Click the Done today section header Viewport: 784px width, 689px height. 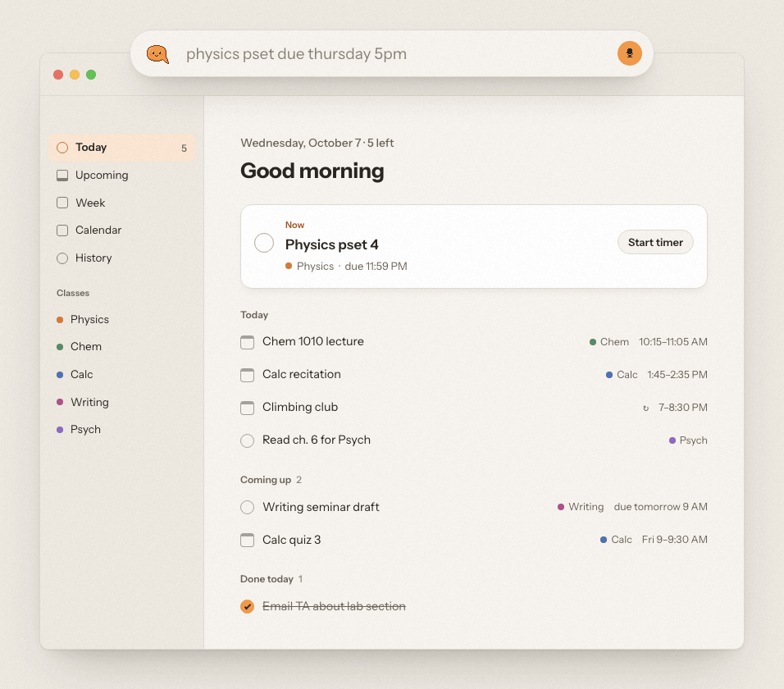[x=267, y=579]
